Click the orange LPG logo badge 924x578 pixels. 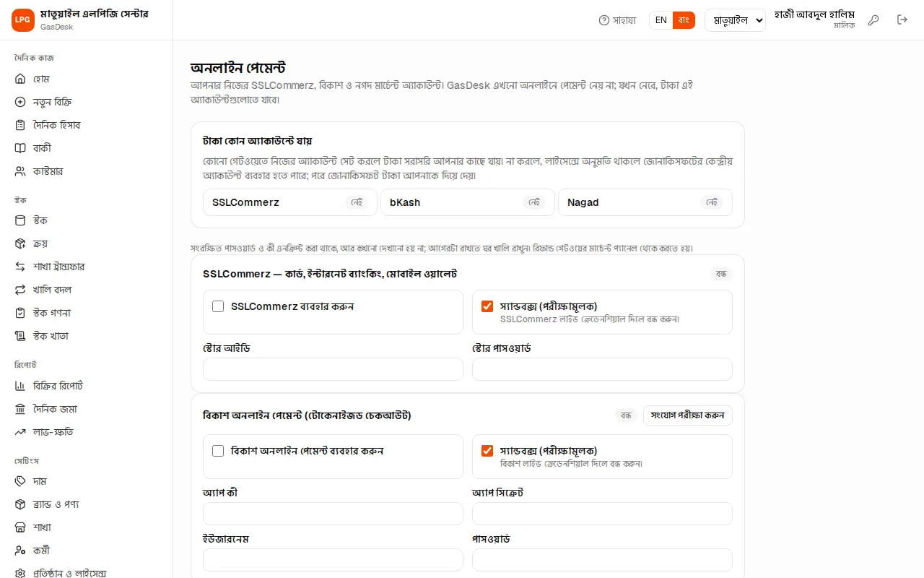tap(23, 20)
